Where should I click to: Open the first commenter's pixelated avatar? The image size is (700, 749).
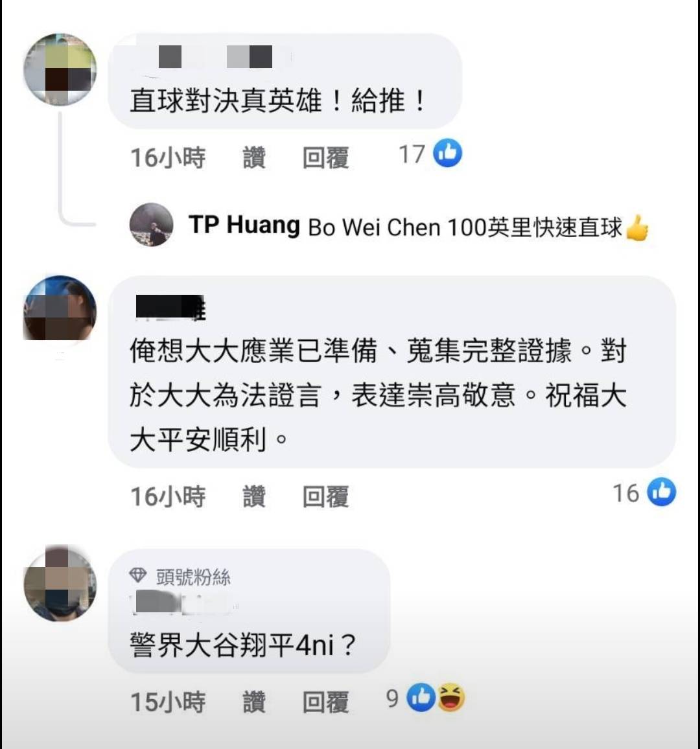tap(60, 69)
